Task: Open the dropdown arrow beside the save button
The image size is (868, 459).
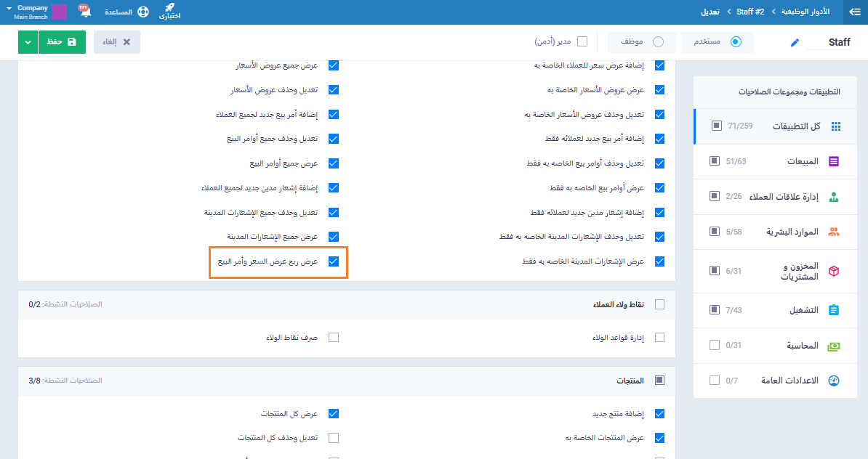Action: pos(28,42)
